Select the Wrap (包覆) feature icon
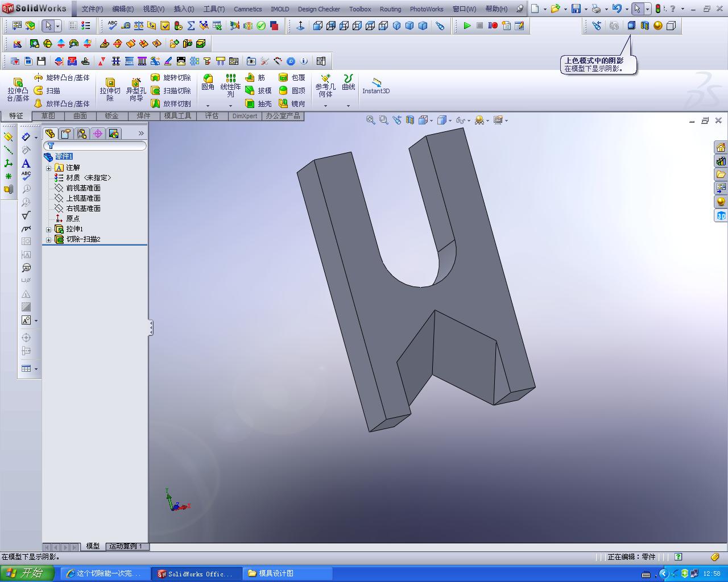The height and width of the screenshot is (582, 728). (283, 77)
